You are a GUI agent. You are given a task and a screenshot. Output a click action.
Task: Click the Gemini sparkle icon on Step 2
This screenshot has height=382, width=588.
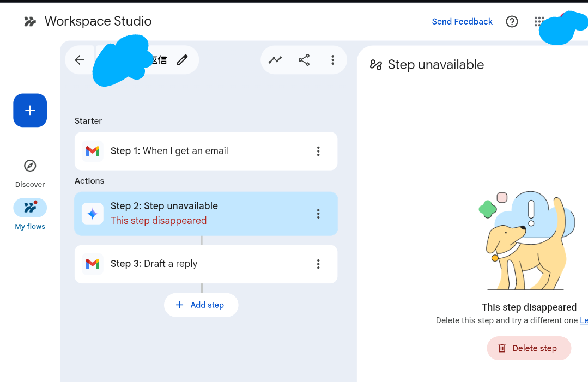pos(93,214)
